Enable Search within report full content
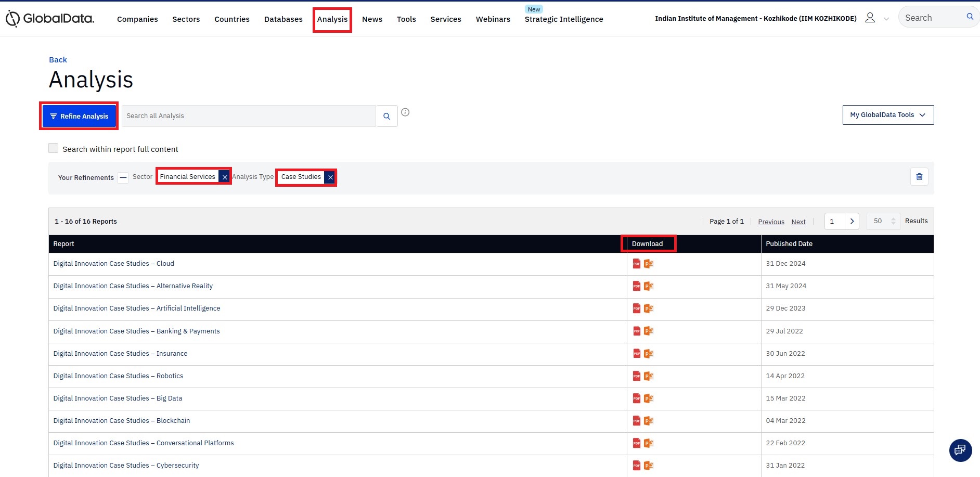Screen dimensions: 980x477 tap(54, 149)
